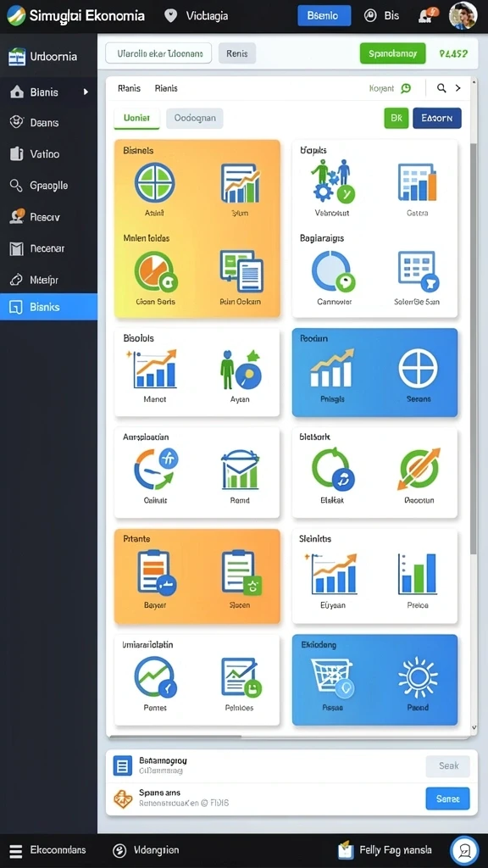The width and height of the screenshot is (488, 868).
Task: Select the Manot growth chart icon
Action: (154, 369)
